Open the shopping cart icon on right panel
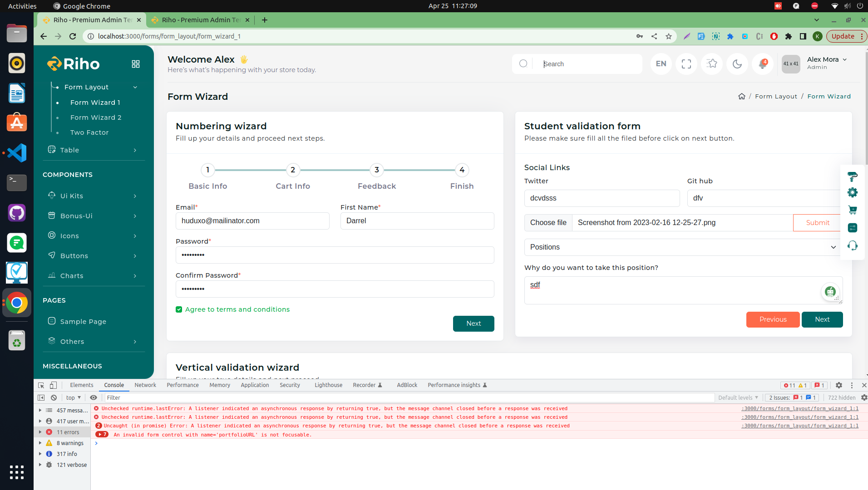 tap(852, 210)
